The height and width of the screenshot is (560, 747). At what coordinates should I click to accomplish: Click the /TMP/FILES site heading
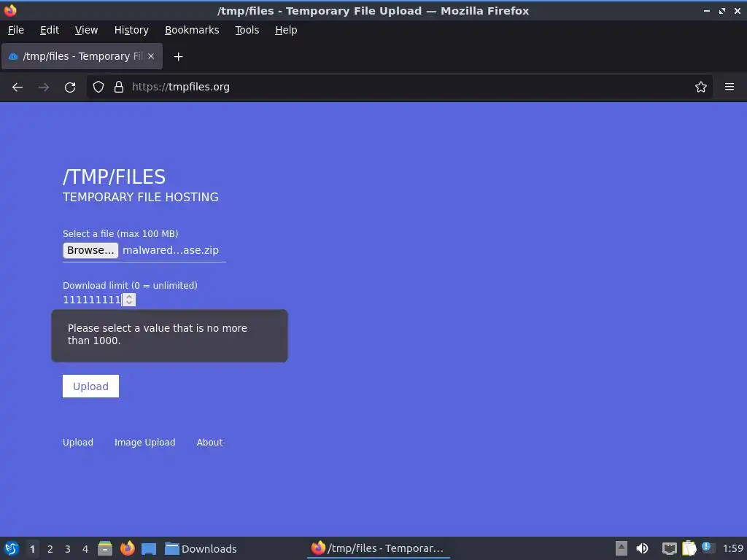click(115, 177)
